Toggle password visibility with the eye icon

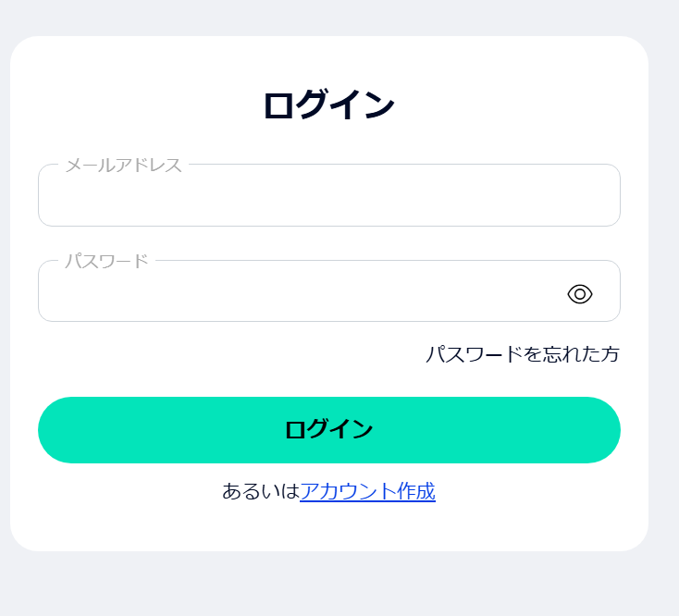coord(579,294)
